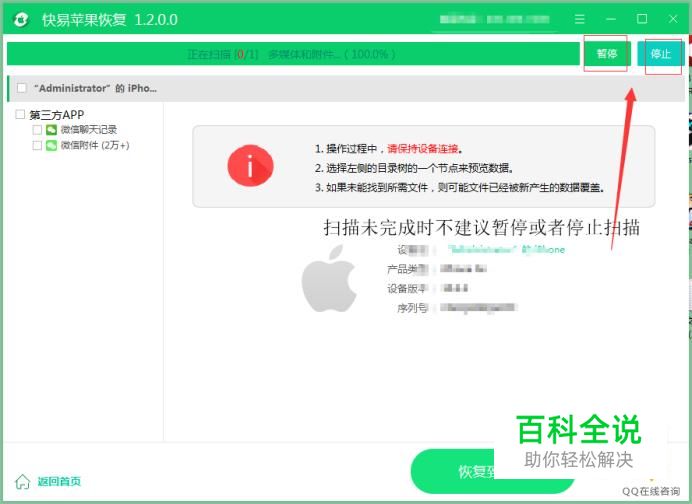Click the 暂停 pause button

coord(606,54)
